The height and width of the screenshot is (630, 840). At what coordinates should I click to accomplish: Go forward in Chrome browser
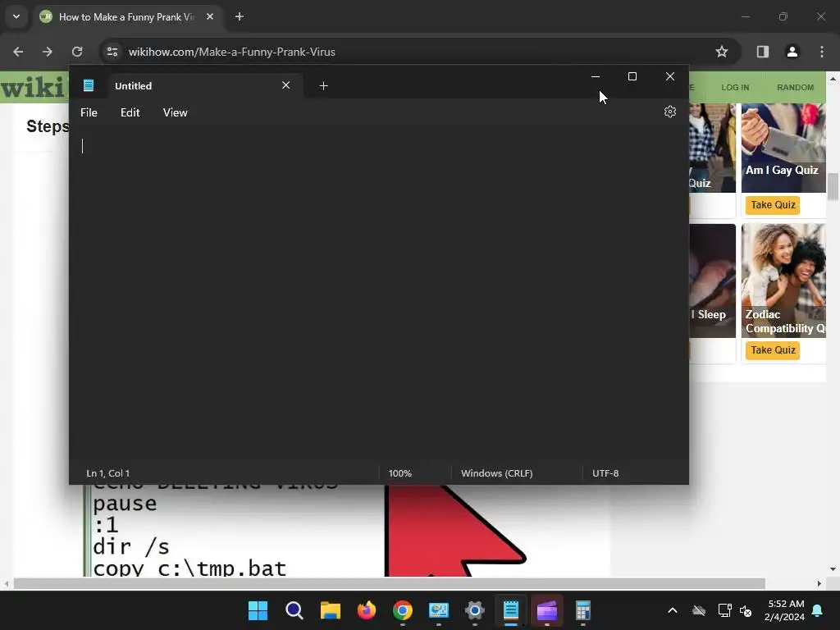click(x=48, y=52)
